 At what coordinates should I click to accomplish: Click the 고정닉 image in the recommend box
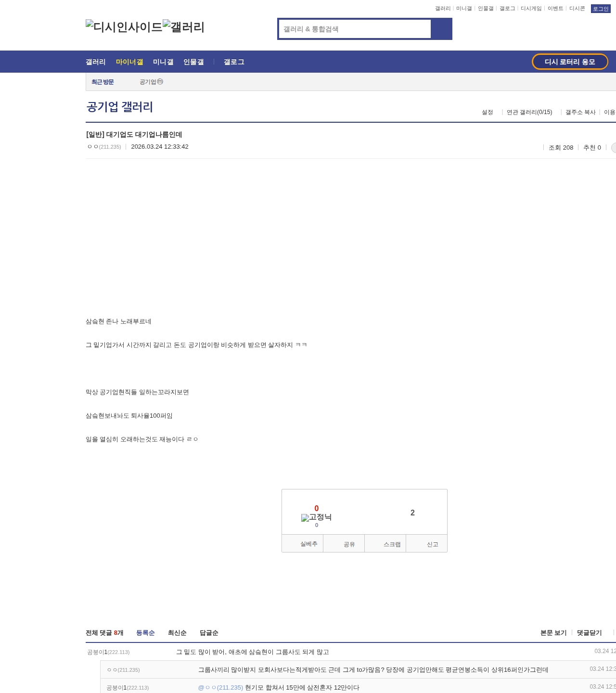pos(316,517)
